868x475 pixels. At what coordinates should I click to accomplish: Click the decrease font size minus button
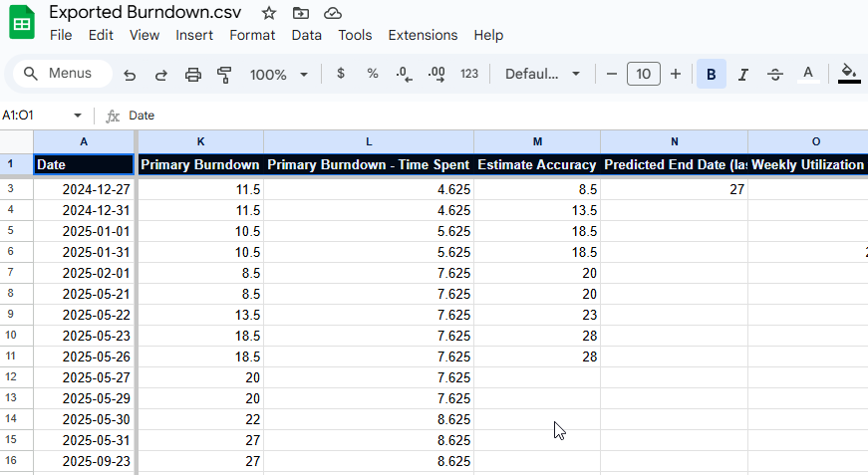[x=611, y=74]
